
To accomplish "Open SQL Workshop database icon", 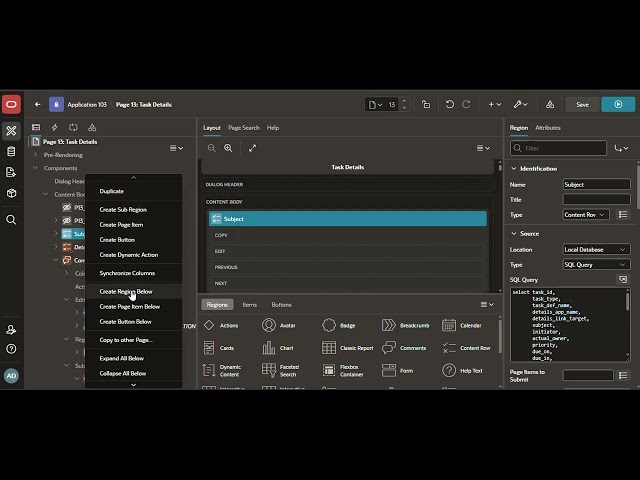I will [x=11, y=151].
